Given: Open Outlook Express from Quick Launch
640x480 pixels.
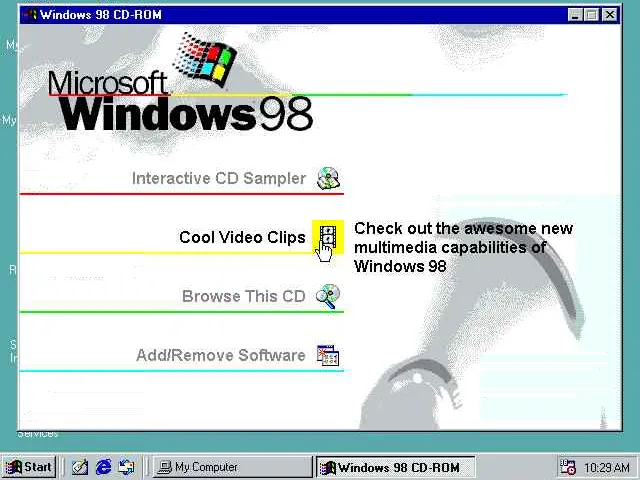Looking at the screenshot, I should [x=127, y=467].
